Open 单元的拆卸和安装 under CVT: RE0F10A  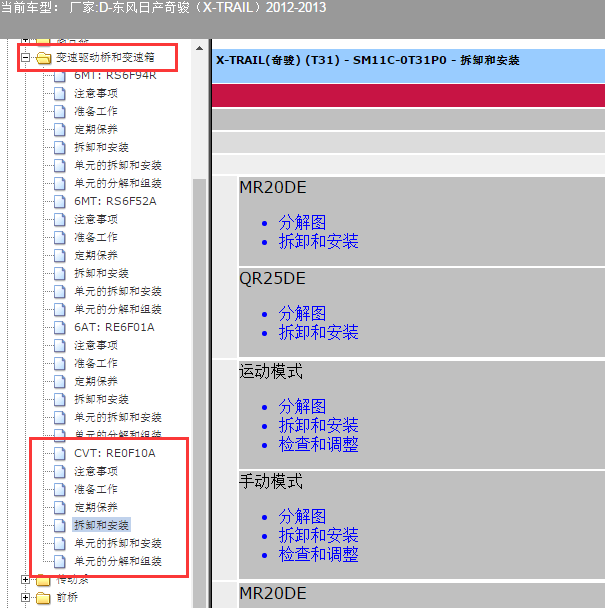coord(118,543)
